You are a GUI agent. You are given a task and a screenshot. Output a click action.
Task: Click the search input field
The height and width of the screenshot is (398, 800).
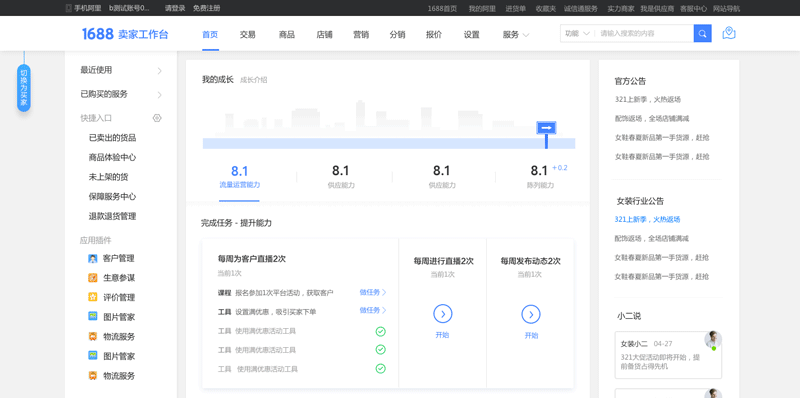(x=645, y=34)
